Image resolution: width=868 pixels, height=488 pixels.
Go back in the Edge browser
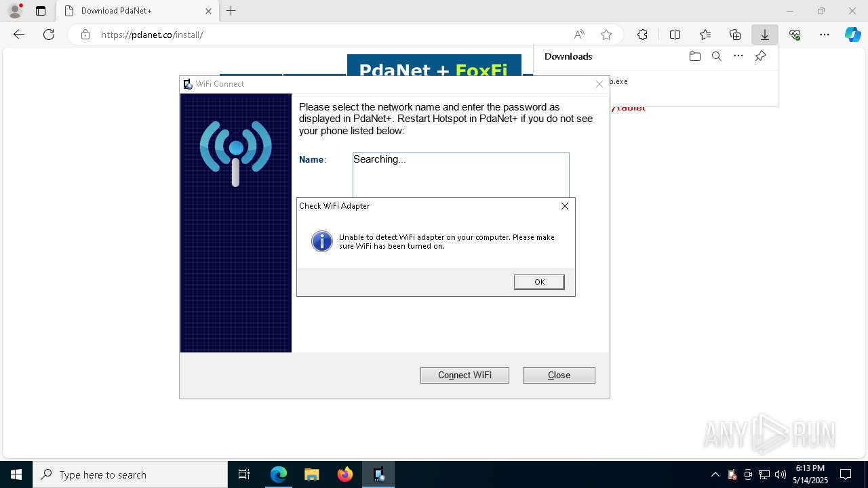click(19, 35)
